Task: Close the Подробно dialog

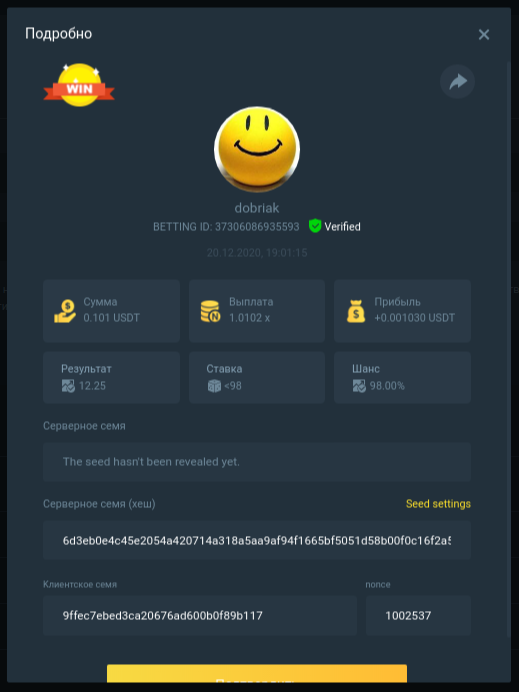Action: 484,34
